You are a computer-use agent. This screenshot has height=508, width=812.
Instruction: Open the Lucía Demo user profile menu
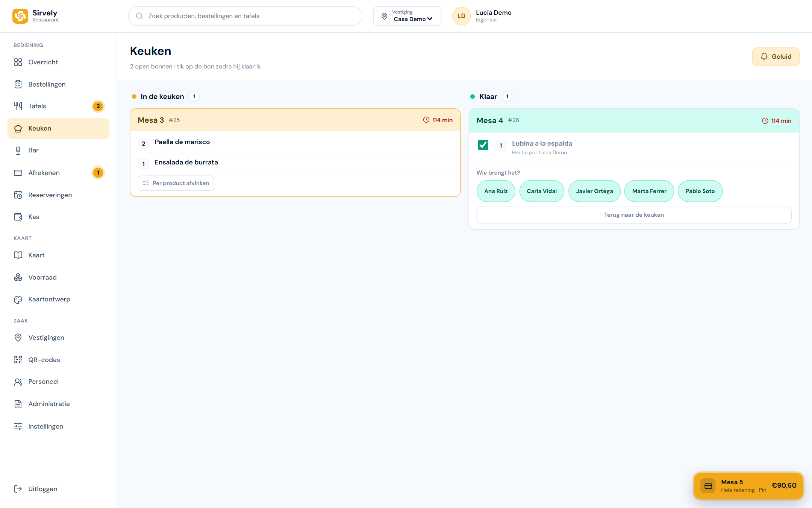[482, 16]
